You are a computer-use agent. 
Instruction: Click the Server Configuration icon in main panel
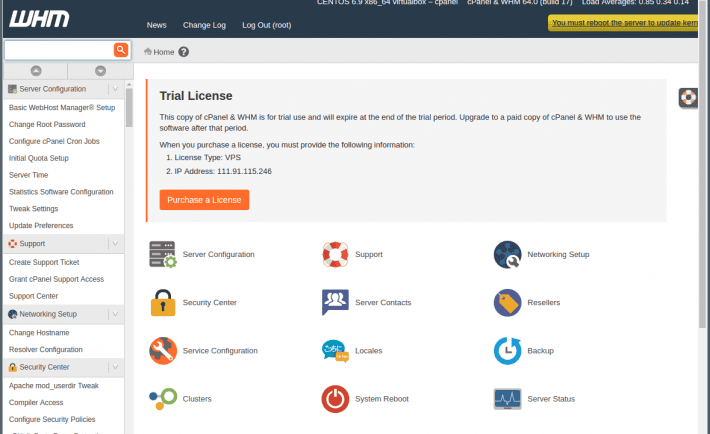coord(163,255)
